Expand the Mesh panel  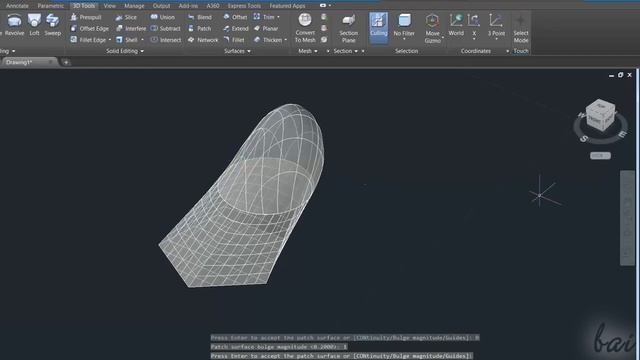tap(308, 51)
